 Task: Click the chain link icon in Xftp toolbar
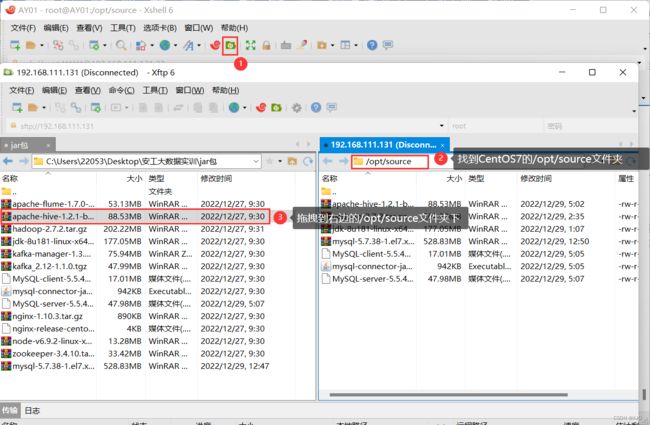[75, 108]
